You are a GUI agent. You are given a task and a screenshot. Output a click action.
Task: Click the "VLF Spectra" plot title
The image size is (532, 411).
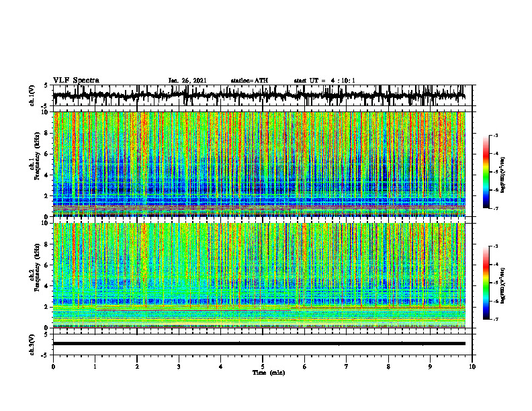(76, 81)
